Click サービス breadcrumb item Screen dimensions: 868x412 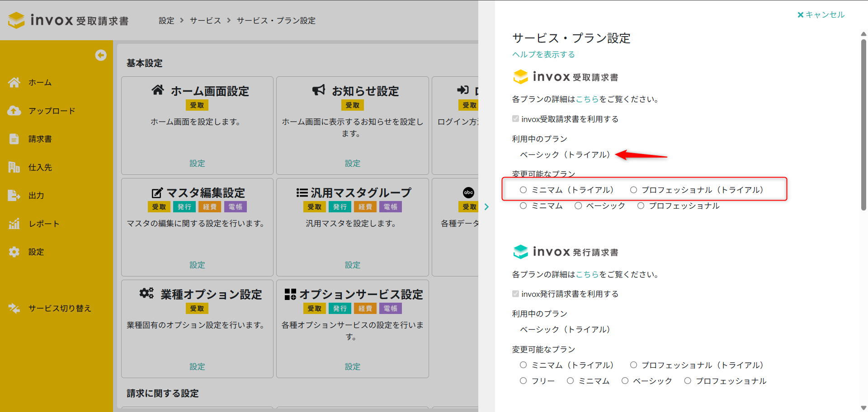pyautogui.click(x=205, y=21)
